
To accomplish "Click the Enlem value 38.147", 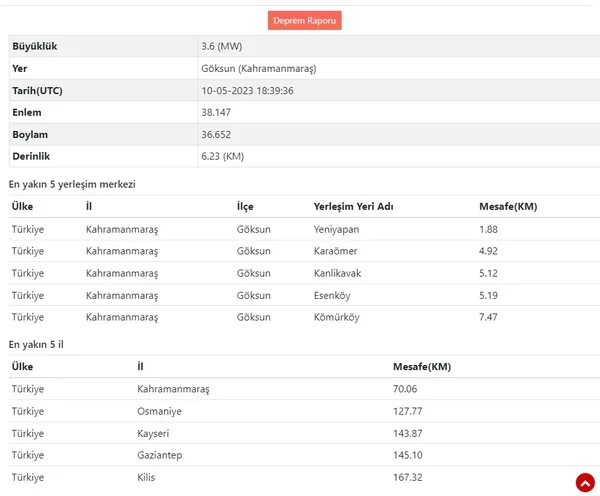I will (x=216, y=113).
